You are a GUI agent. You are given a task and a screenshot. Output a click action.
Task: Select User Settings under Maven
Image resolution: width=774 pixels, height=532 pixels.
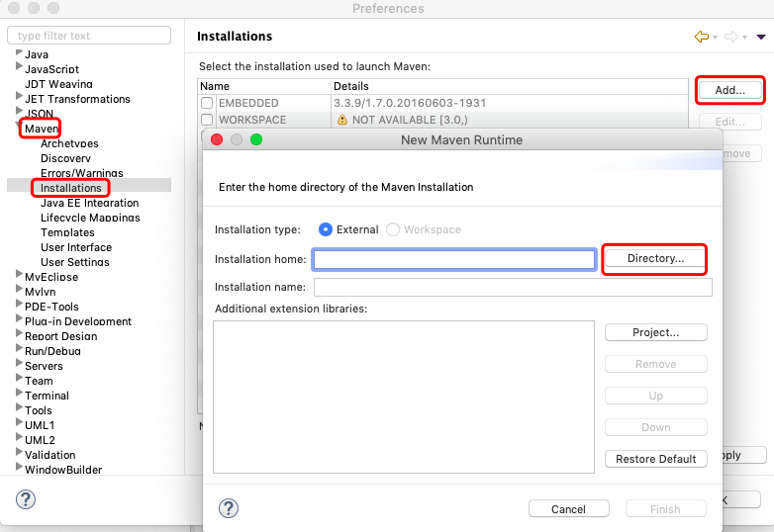pyautogui.click(x=75, y=262)
